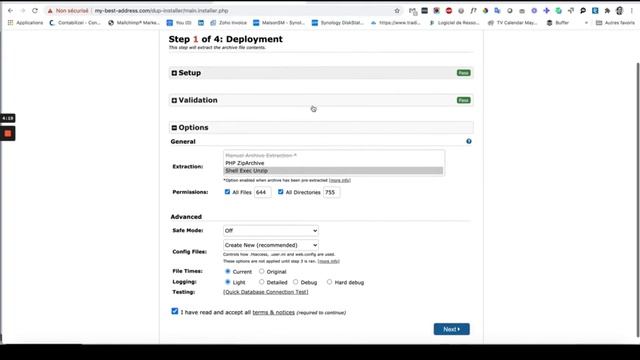The image size is (640, 360).
Task: Open the Buffer bookmark
Action: tap(558, 23)
